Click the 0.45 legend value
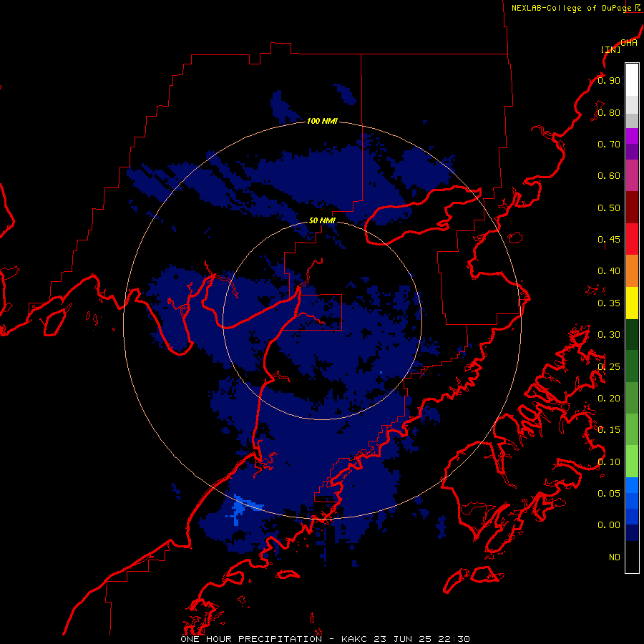The width and height of the screenshot is (644, 644). point(609,240)
